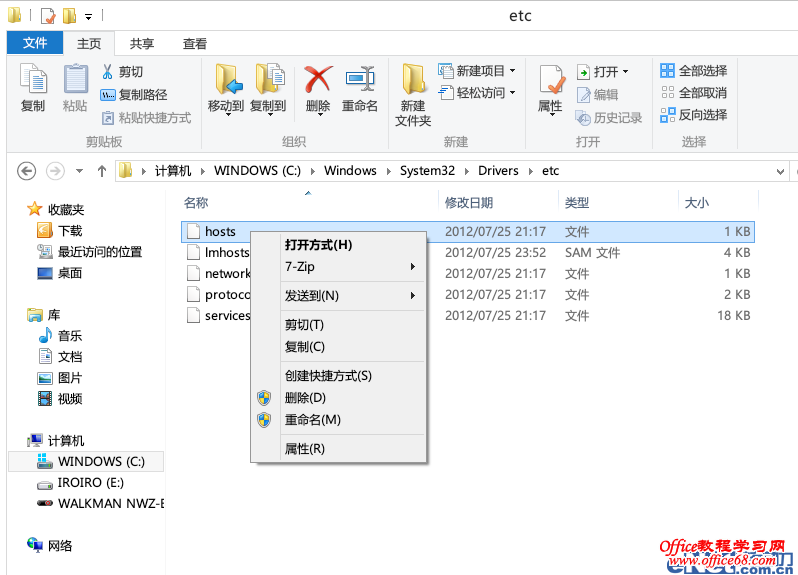Screen dimensions: 798x575
Task: Click the Paste (粘贴) clipboard icon
Action: tap(75, 79)
